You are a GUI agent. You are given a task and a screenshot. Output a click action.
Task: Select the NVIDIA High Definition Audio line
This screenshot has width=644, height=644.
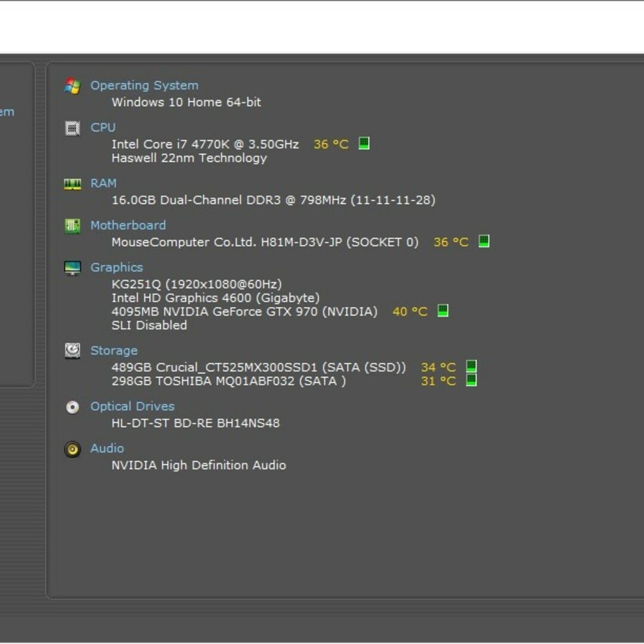[199, 465]
